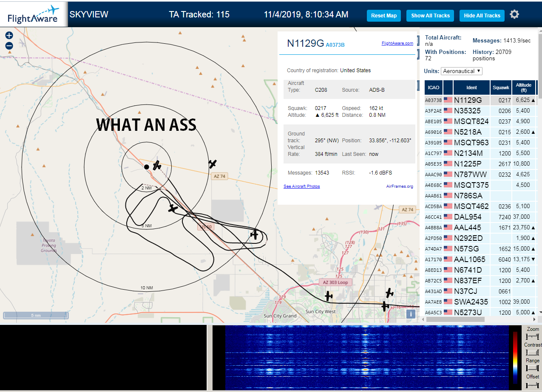The image size is (542, 392).
Task: Zoom in the map with plus icon
Action: 9,36
